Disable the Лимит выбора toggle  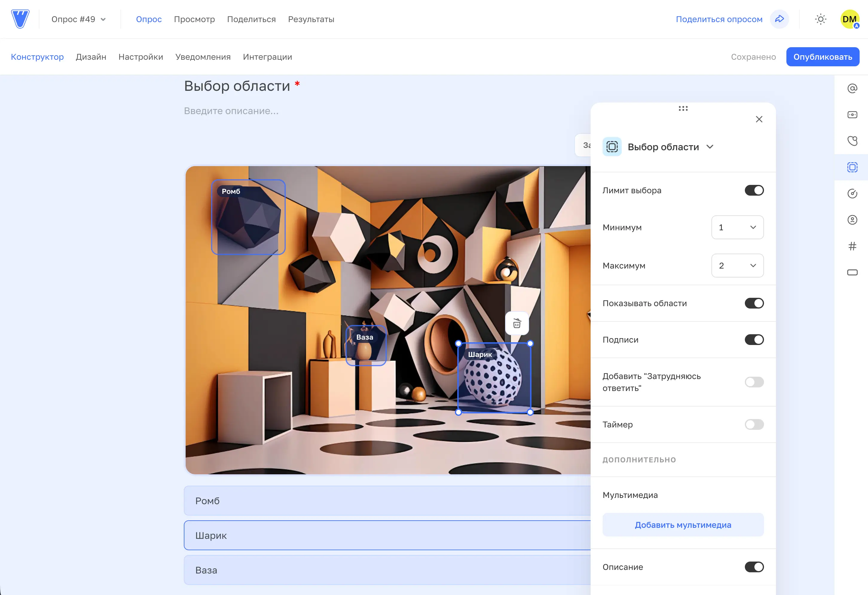click(754, 190)
